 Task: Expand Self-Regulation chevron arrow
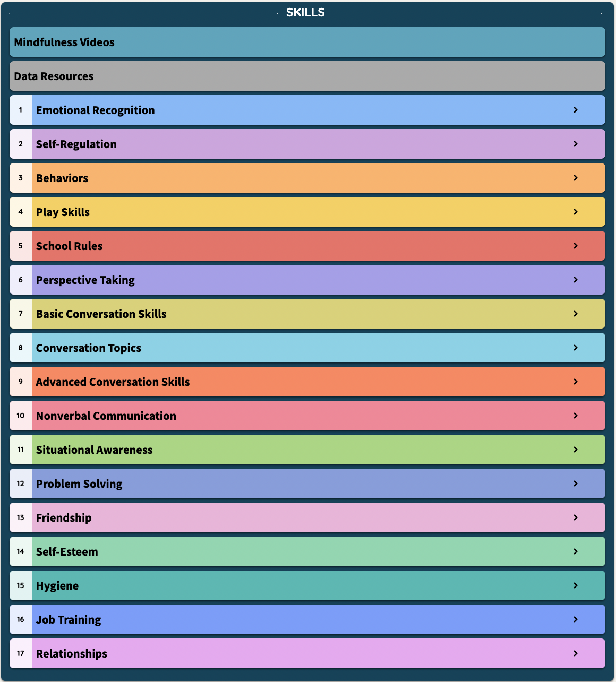[x=576, y=144]
